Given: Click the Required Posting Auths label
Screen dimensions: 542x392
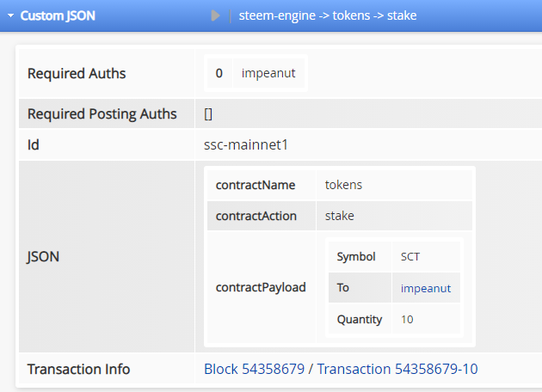Looking at the screenshot, I should click(x=102, y=113).
